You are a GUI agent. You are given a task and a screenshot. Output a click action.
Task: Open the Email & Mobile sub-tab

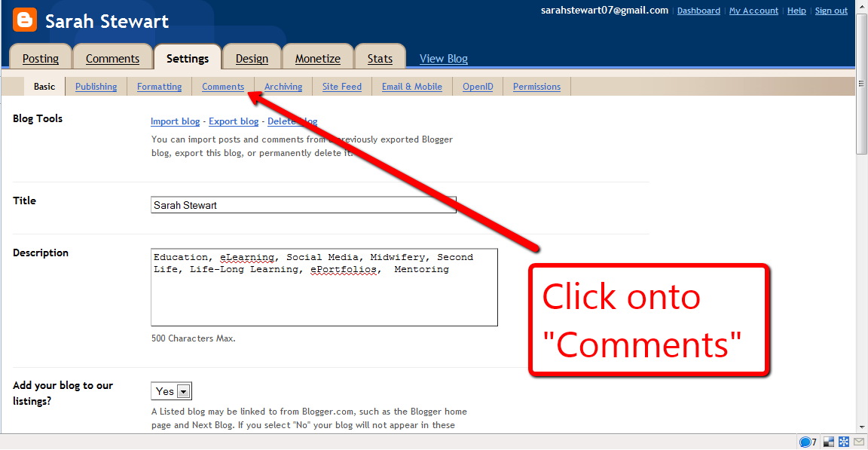(412, 87)
